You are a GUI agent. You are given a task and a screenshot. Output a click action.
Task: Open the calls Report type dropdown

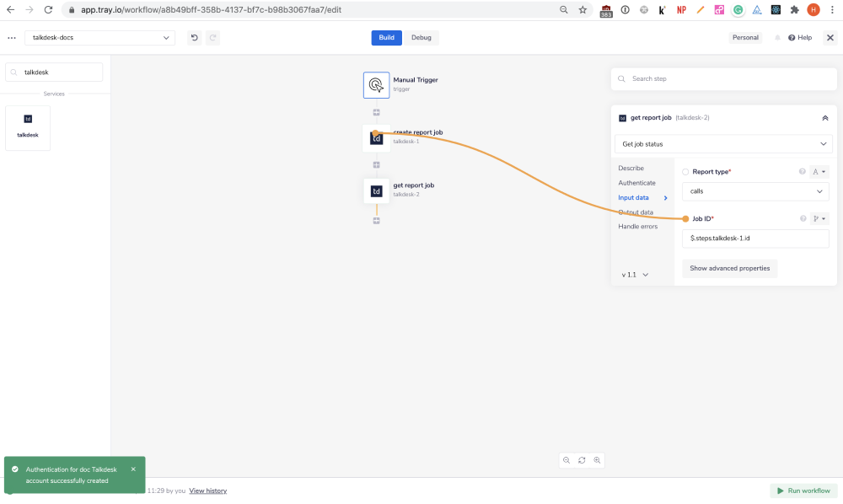pyautogui.click(x=754, y=191)
